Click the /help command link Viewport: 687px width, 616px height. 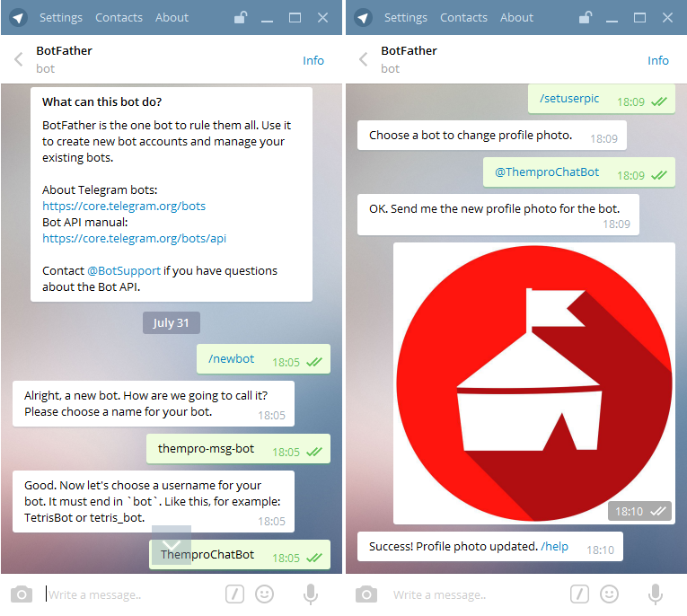coord(554,546)
